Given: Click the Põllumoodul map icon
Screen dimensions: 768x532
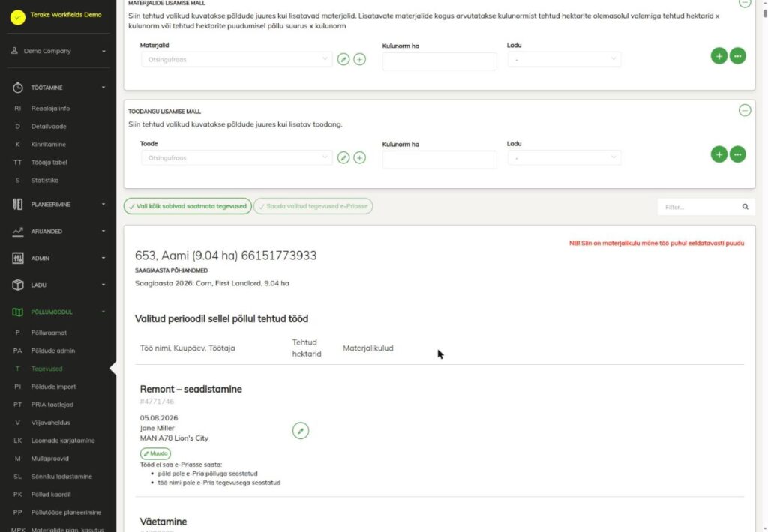Looking at the screenshot, I should click(x=18, y=312).
